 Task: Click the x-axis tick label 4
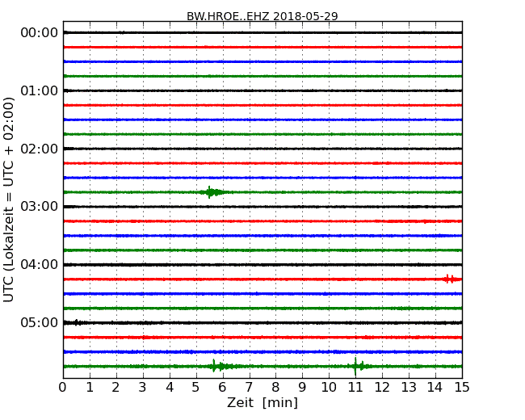click(x=170, y=388)
